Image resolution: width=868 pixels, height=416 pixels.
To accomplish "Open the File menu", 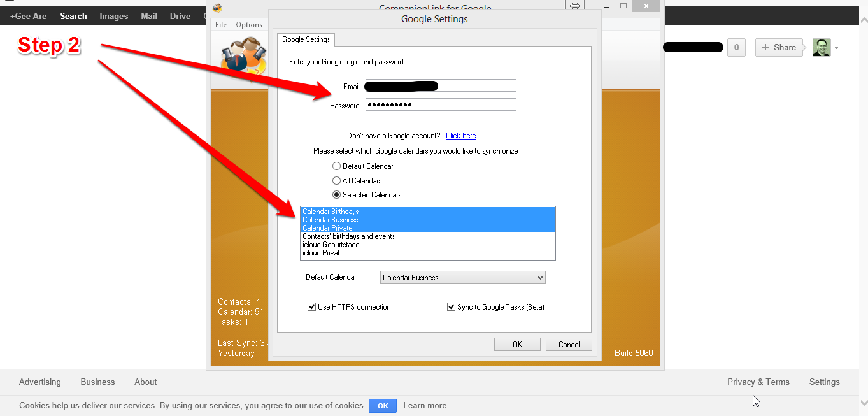I will 221,25.
